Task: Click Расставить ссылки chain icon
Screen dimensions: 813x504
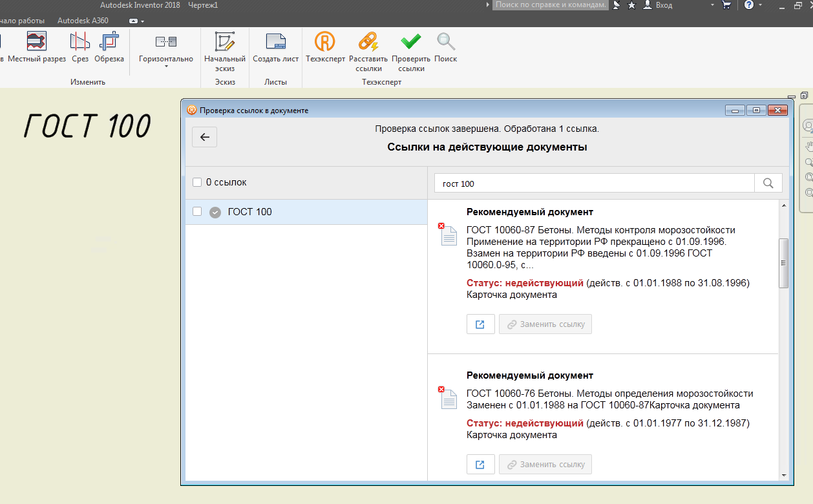Action: click(x=368, y=43)
